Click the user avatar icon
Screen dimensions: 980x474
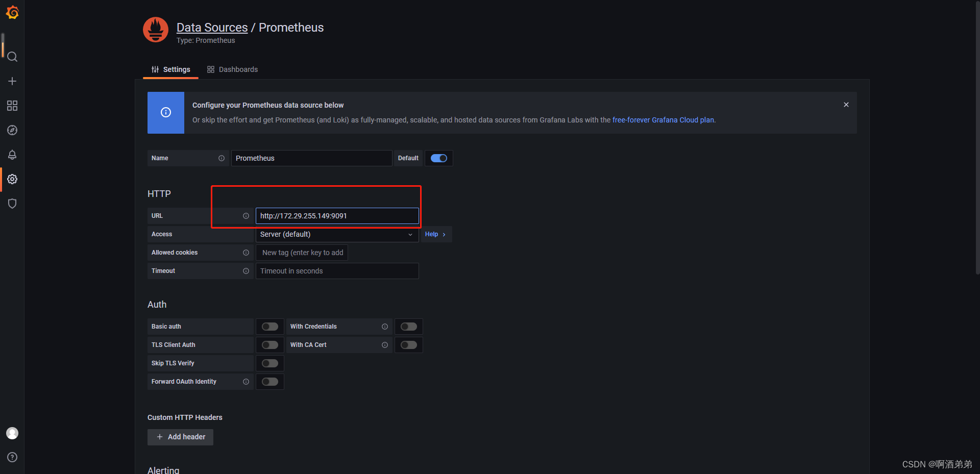[12, 433]
